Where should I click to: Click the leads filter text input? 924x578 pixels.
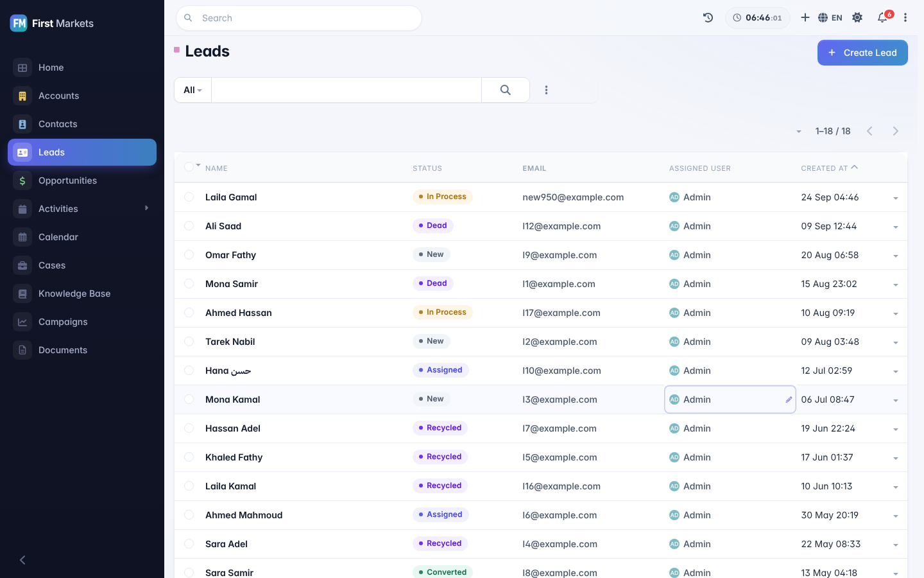346,90
